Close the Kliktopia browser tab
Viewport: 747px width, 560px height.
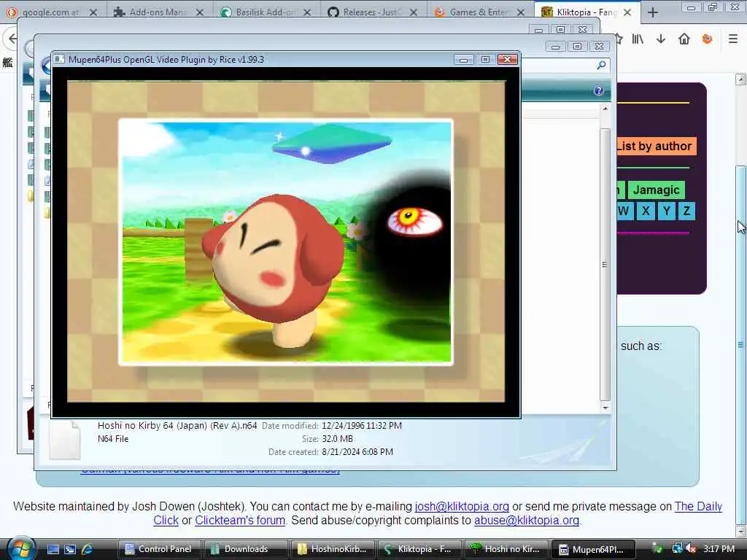click(627, 12)
